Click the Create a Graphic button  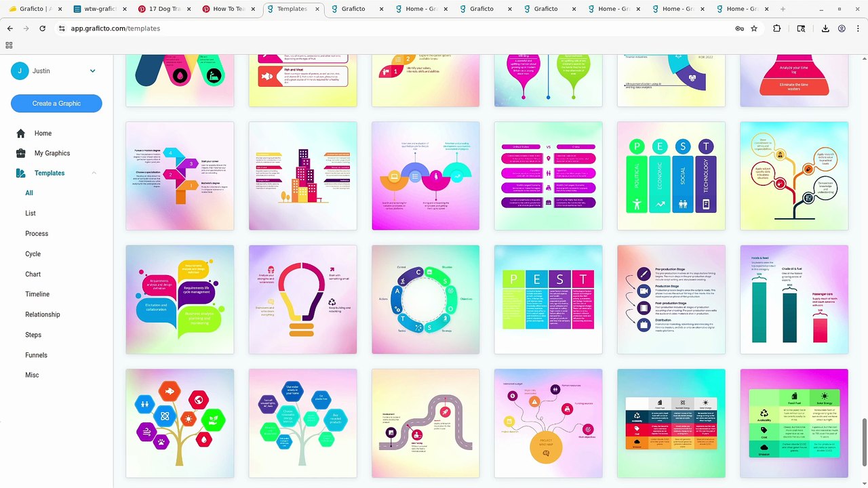(x=56, y=103)
